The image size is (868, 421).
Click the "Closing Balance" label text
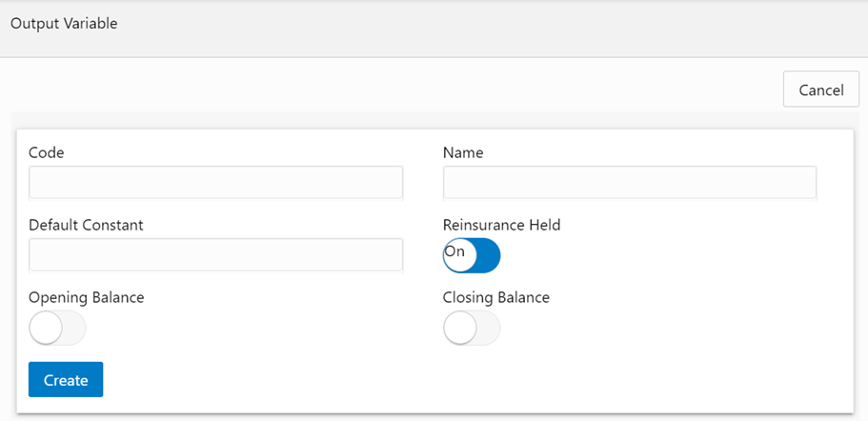(495, 297)
